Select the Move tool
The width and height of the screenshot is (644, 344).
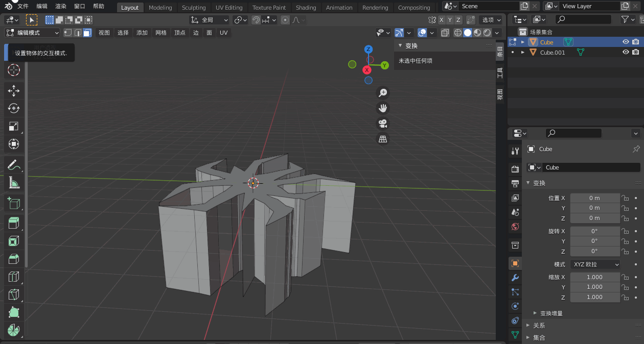pyautogui.click(x=14, y=91)
